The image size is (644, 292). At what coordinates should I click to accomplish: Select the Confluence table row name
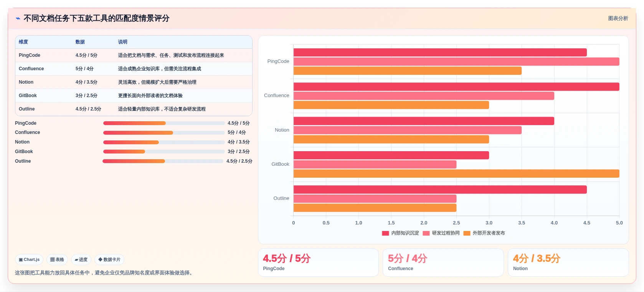[31, 69]
